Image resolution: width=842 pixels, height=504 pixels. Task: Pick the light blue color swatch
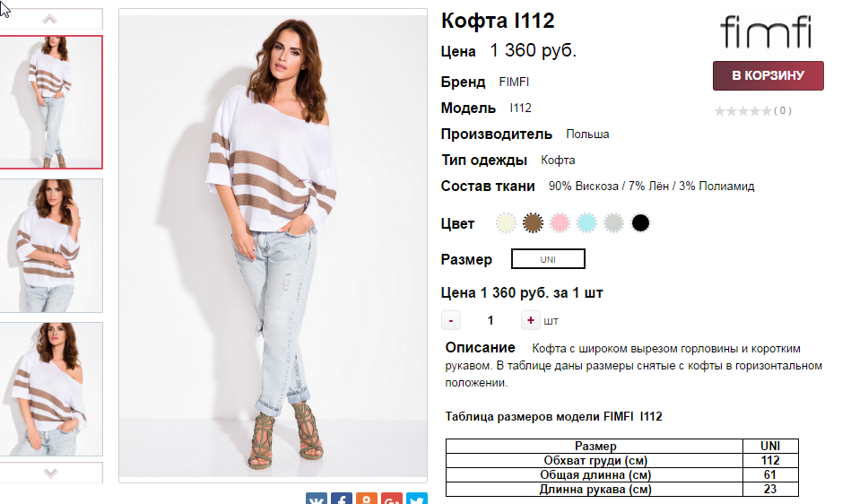point(586,223)
